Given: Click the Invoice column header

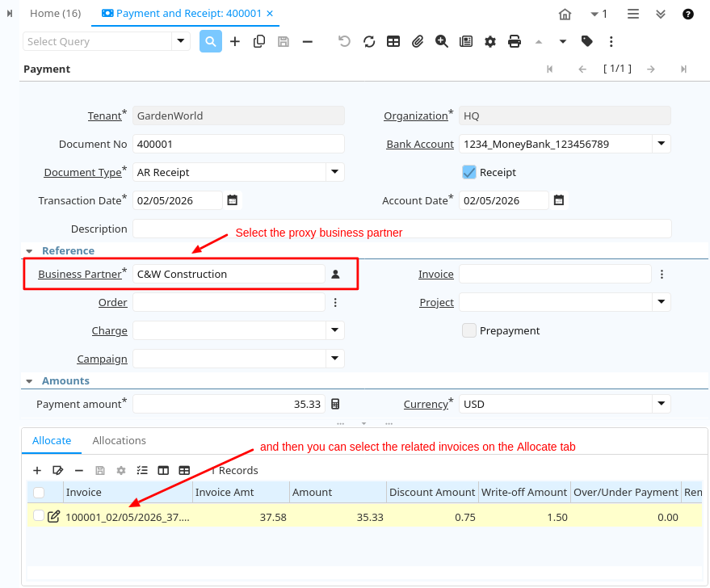Looking at the screenshot, I should (84, 493).
